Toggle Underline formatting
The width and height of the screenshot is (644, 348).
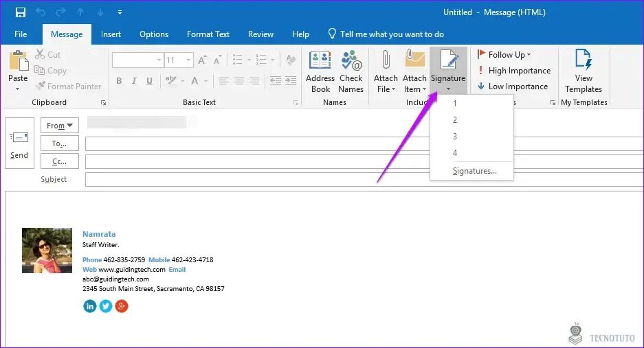coord(150,81)
